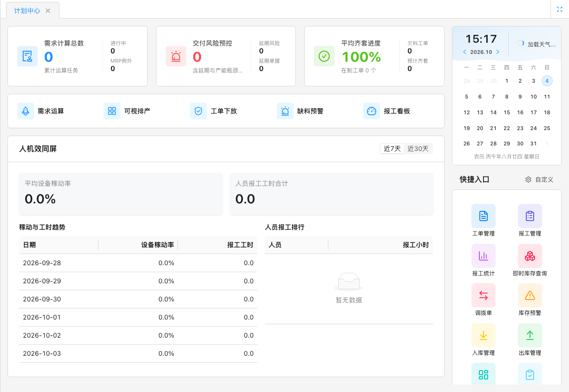Click the 人员报工工时合计 card
This screenshot has width=569, height=392.
331,194
